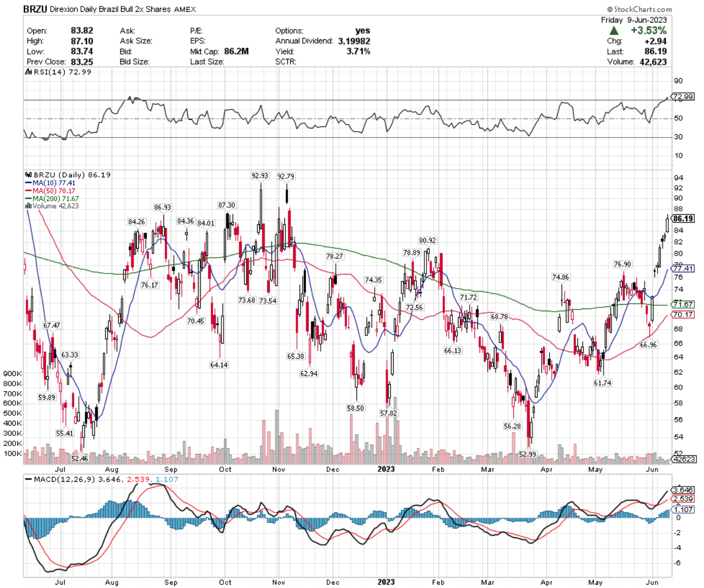Screen dimensions: 704x588
Task: Select the +3.53% percent change value
Action: coord(648,31)
